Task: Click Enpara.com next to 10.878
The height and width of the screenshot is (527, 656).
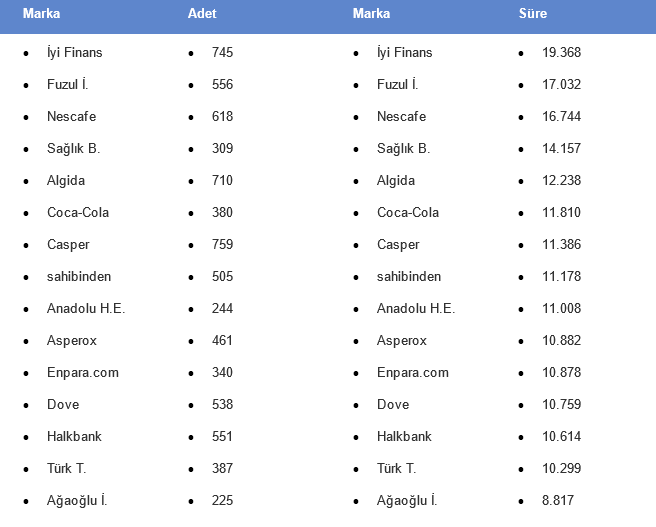Action: (413, 372)
